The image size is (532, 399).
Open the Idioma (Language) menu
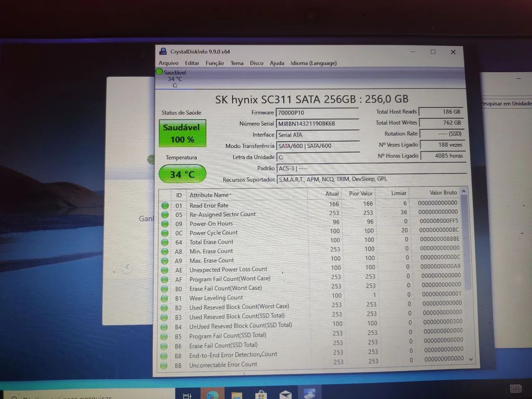coord(313,63)
